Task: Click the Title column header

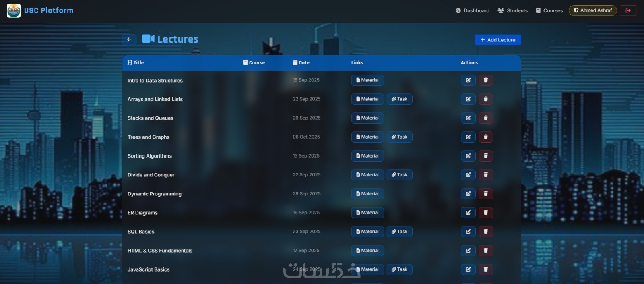Action: coord(136,63)
